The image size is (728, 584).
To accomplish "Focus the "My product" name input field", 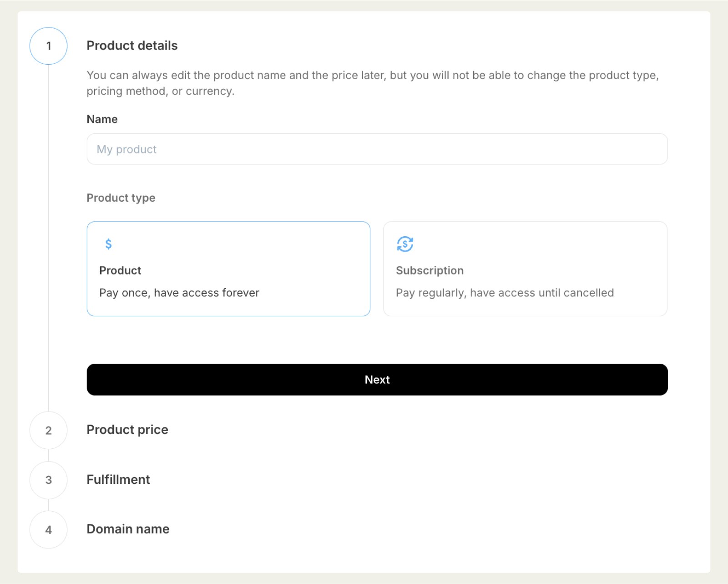I will coord(377,149).
